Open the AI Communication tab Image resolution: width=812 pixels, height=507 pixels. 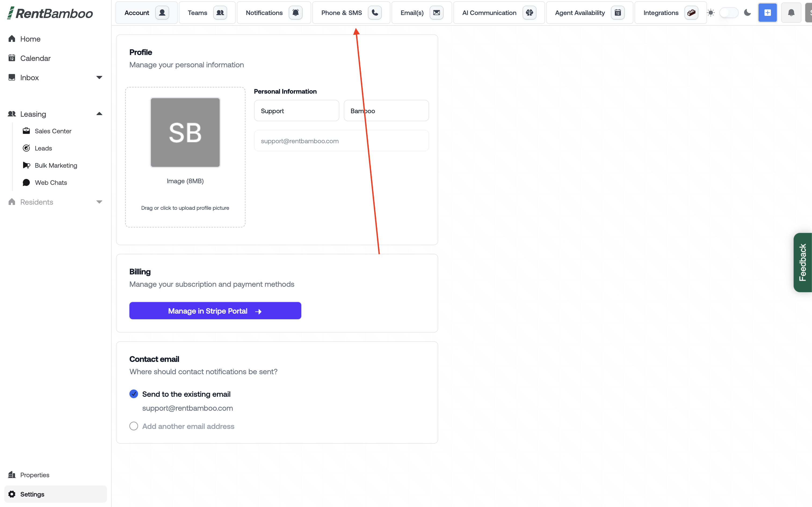(499, 13)
